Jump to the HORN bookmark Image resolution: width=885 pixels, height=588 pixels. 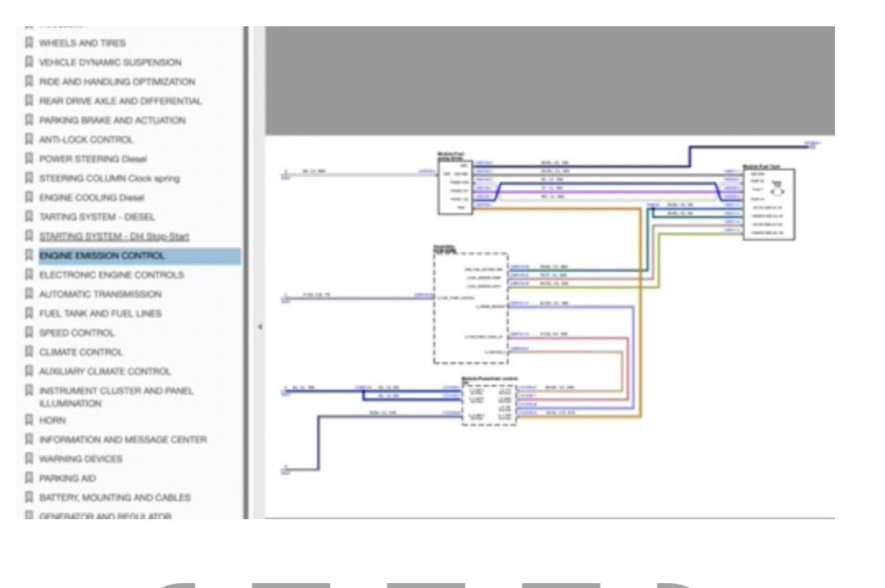tap(52, 420)
